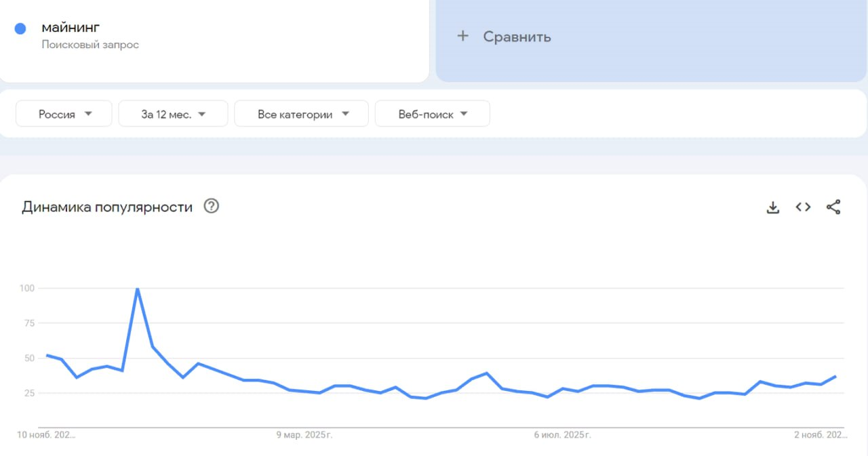The image size is (868, 456).
Task: Download the popularity chart data
Action: click(772, 207)
